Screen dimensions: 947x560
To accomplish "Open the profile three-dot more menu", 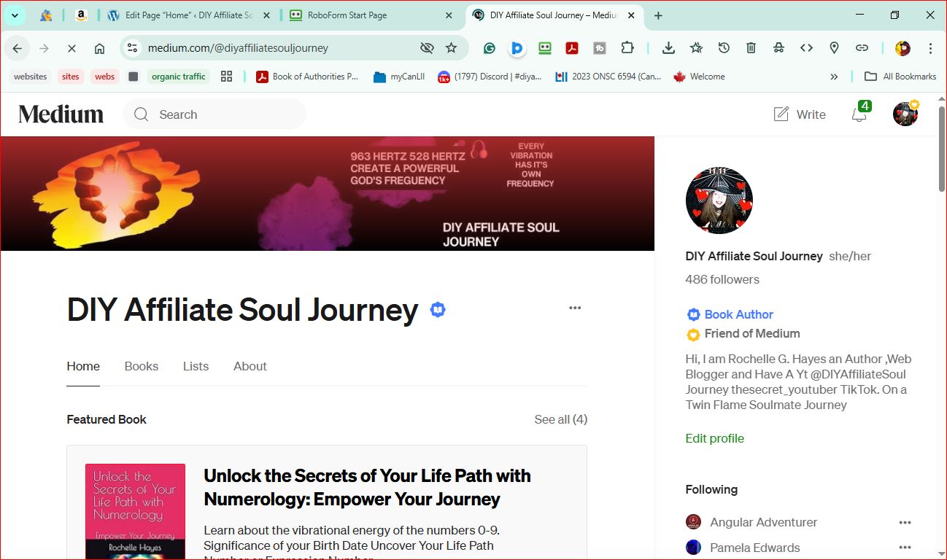I will 575,308.
